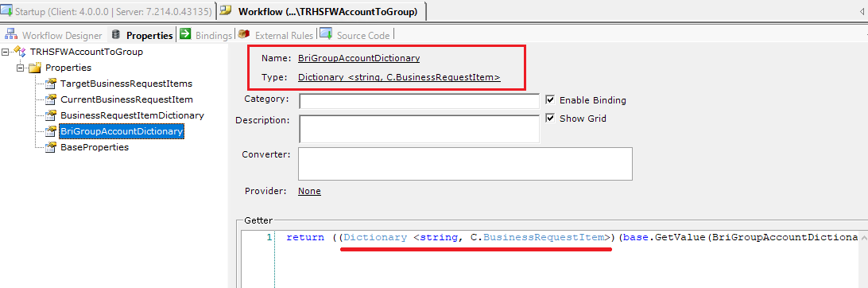Screen dimensions: 868x288
Task: Select BriGroupAccountDictionary tree item
Action: pyautogui.click(x=122, y=131)
